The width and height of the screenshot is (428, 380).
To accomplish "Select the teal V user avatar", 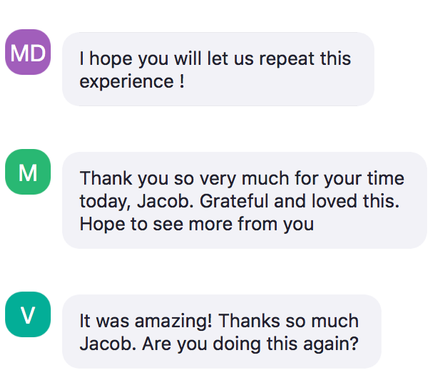I will (x=28, y=314).
